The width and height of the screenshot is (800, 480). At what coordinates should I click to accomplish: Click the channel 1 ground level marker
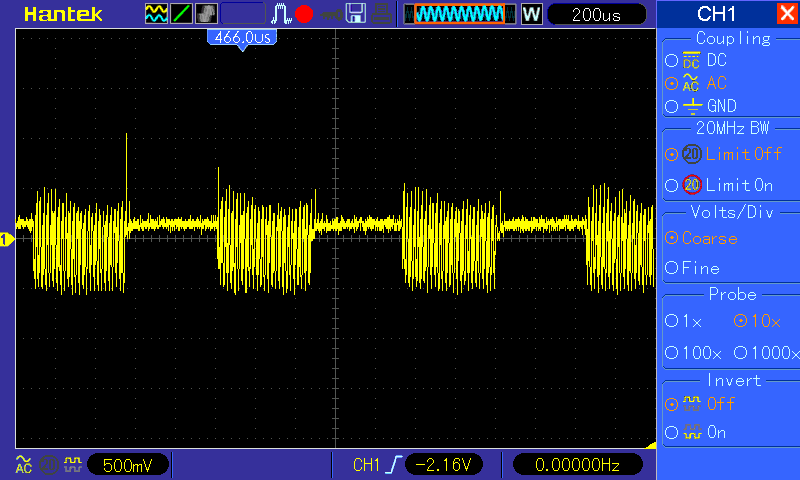[7, 239]
